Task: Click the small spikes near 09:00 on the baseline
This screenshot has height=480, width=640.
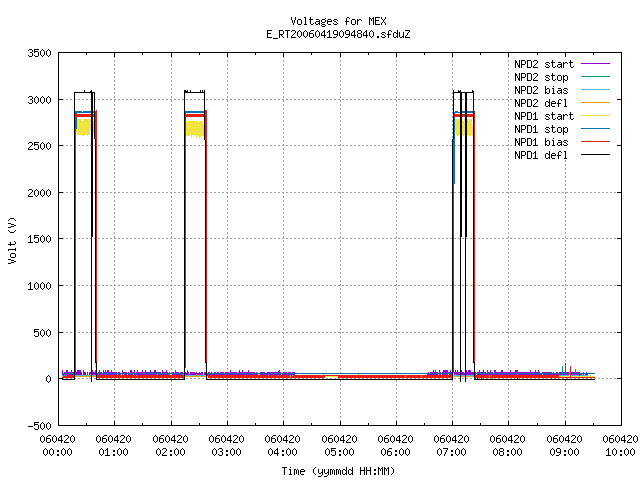Action: pyautogui.click(x=569, y=369)
